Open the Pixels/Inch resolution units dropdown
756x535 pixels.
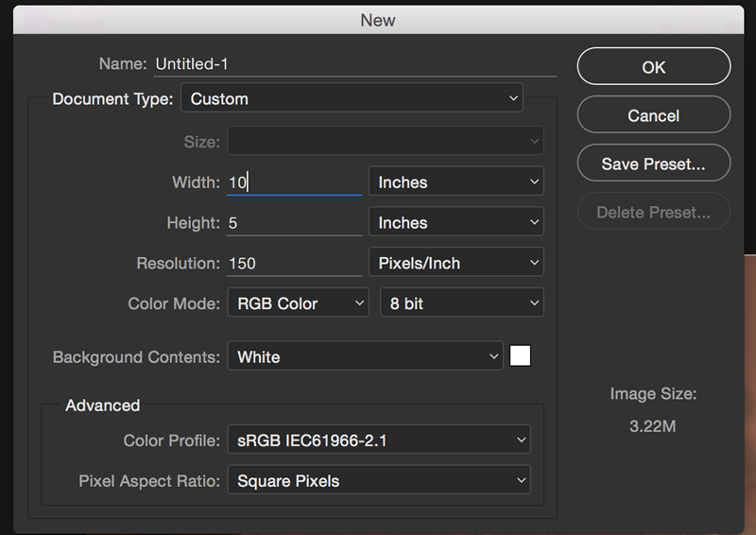pos(456,263)
